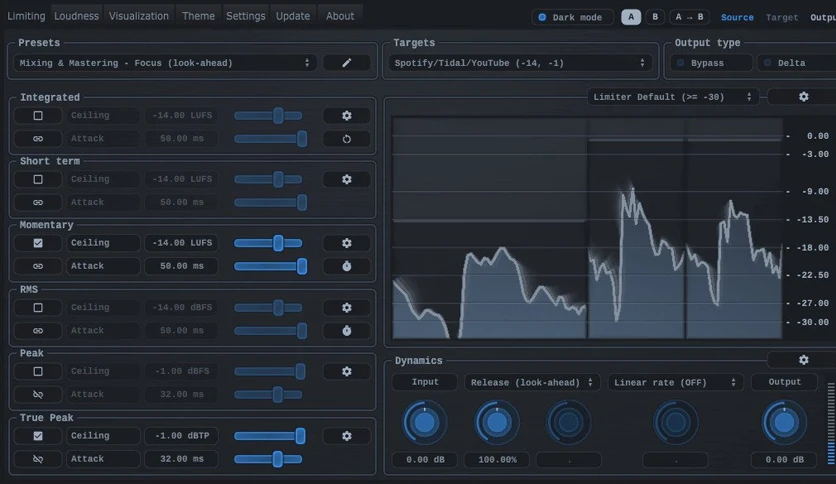Select the Source view

click(737, 18)
